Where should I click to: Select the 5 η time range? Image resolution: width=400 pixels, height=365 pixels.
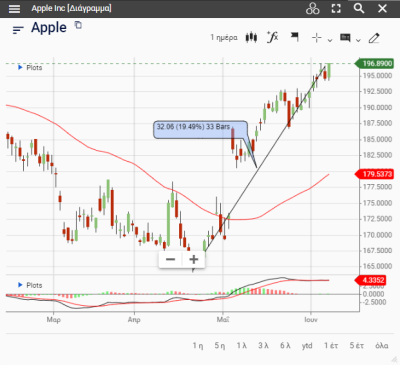pyautogui.click(x=220, y=346)
